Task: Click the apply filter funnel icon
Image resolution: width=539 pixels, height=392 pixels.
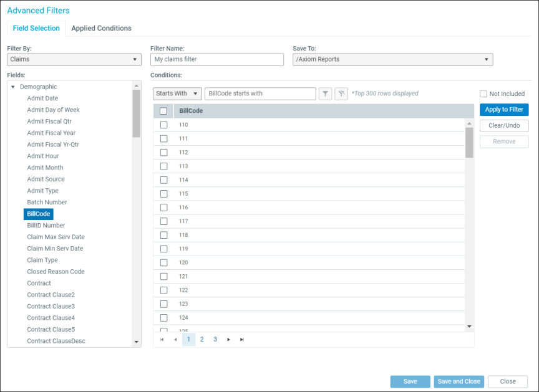Action: coord(326,93)
